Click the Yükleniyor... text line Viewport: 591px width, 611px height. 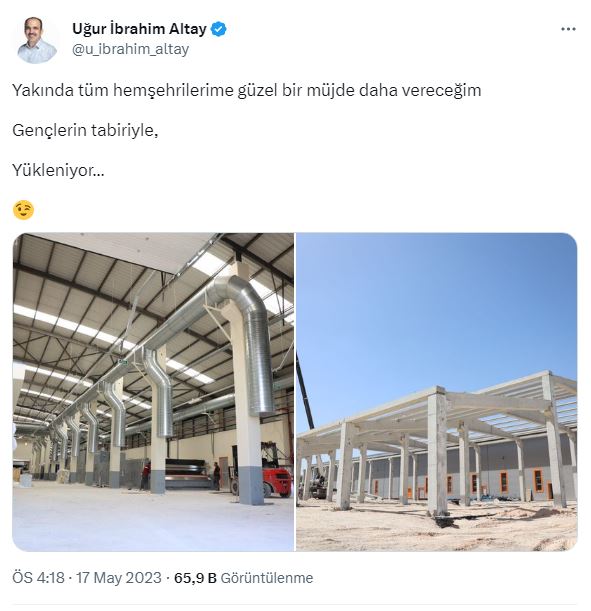(x=58, y=170)
